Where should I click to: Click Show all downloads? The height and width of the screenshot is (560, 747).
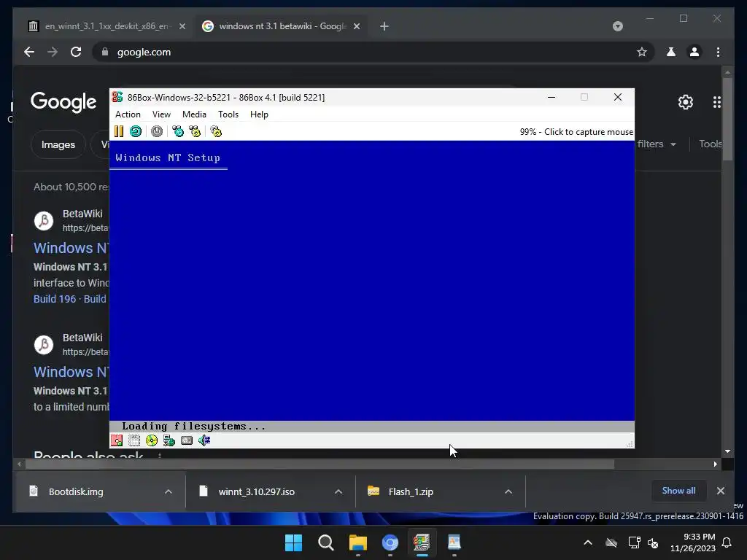click(678, 491)
